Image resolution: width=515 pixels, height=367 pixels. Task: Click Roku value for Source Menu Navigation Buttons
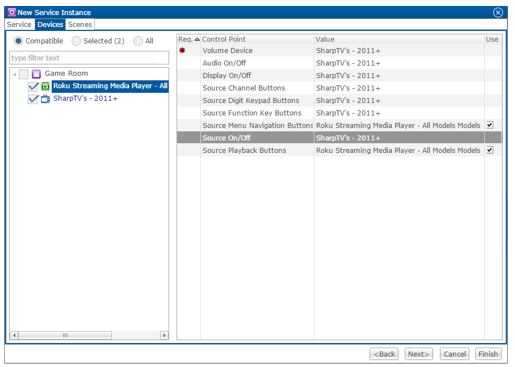pos(399,125)
